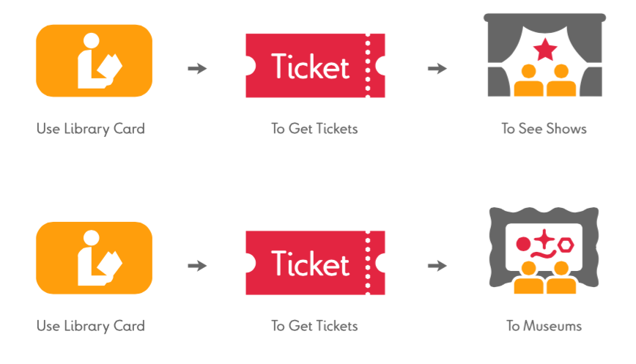The image size is (636, 364).
Task: Click the red Ticket icon in the shows row
Action: [x=315, y=66]
